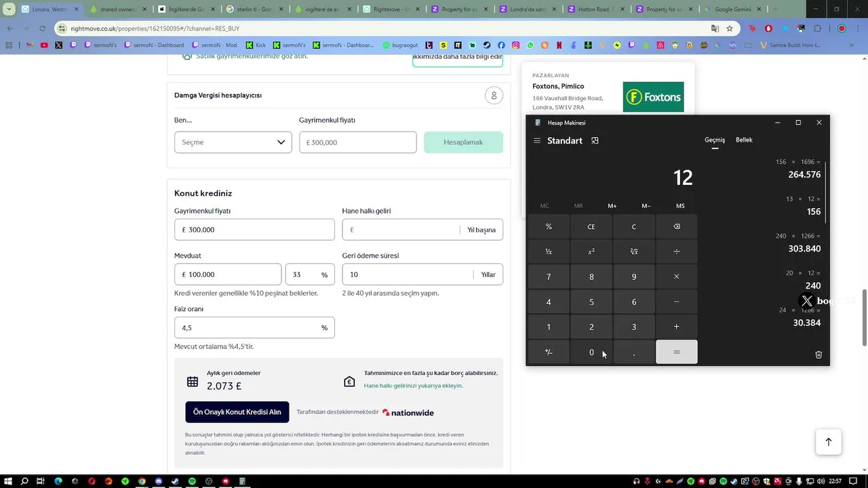Click the CE key in calculator
The height and width of the screenshot is (488, 868).
[591, 226]
